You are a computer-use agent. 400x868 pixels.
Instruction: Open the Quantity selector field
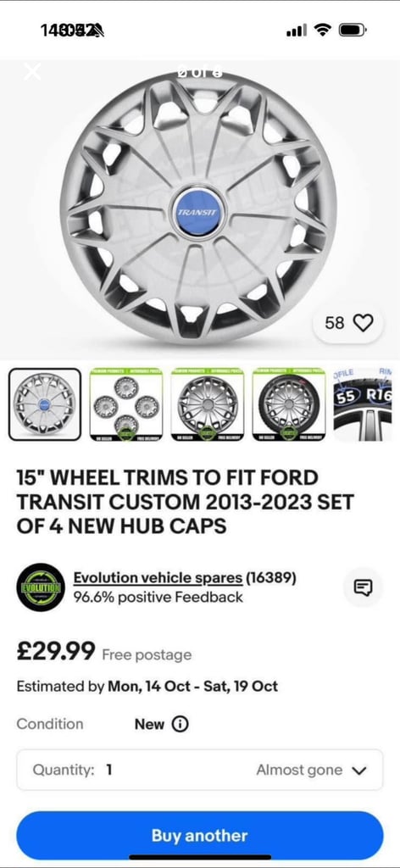[200, 770]
